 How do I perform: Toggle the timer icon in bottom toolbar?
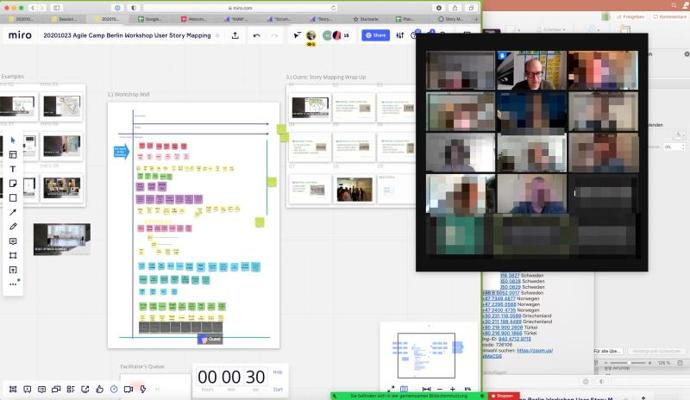114,389
